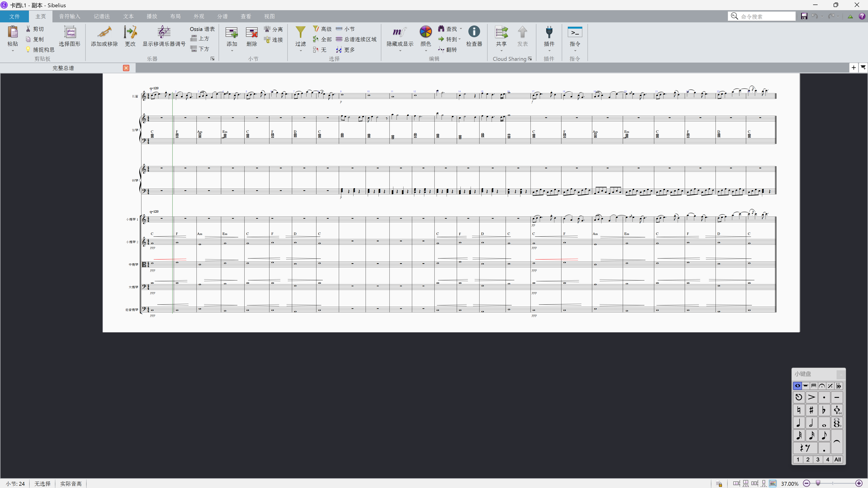868x488 pixels.
Task: Toggle panorama view in status bar
Action: 773,483
